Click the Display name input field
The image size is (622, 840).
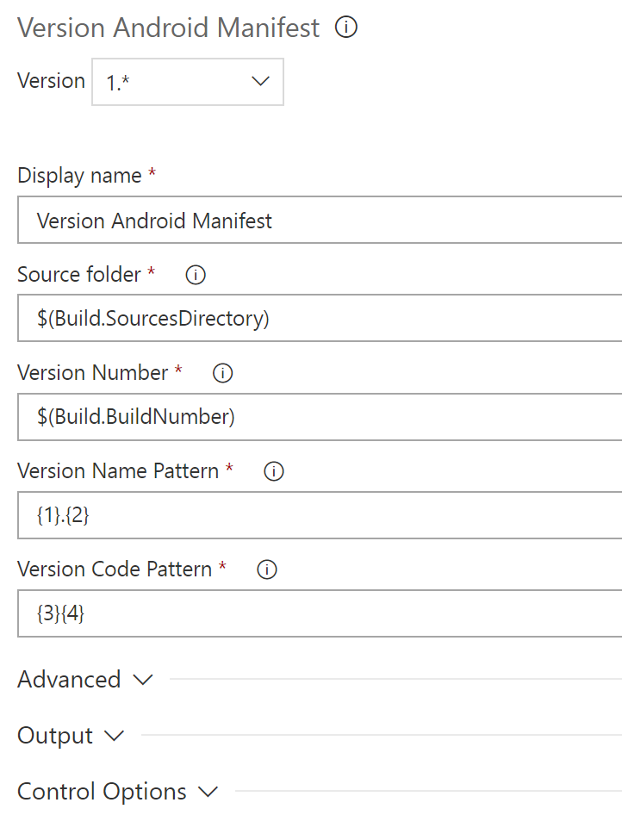coord(310,221)
